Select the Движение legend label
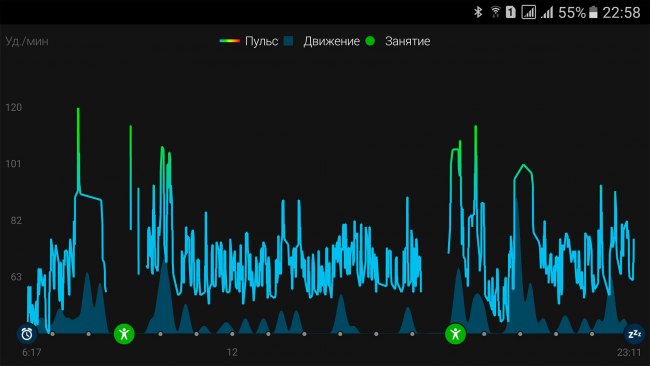The image size is (650, 366). [x=332, y=41]
